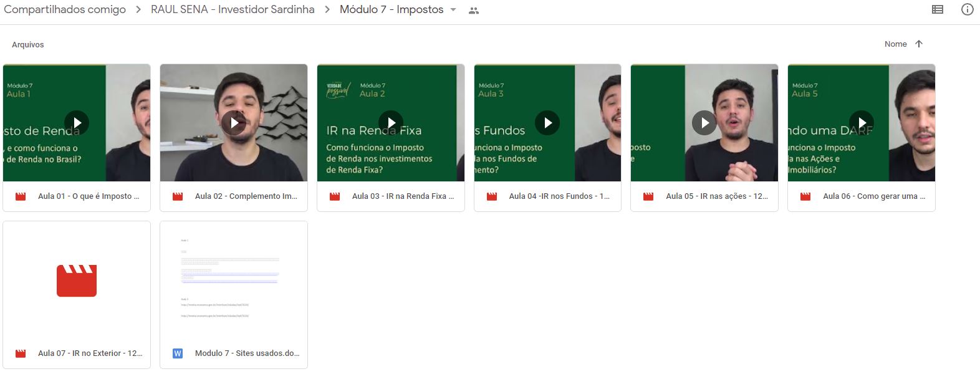Click the Word document icon for Modulo 7
980x389 pixels.
tap(178, 353)
